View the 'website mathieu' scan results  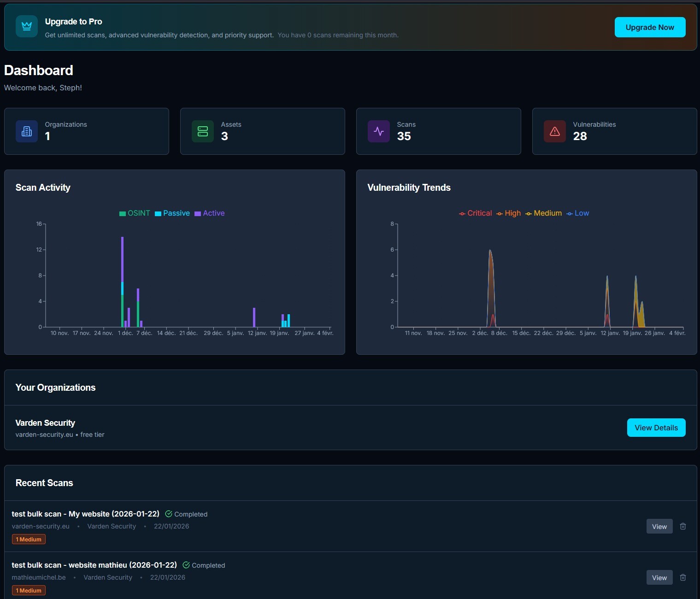659,577
